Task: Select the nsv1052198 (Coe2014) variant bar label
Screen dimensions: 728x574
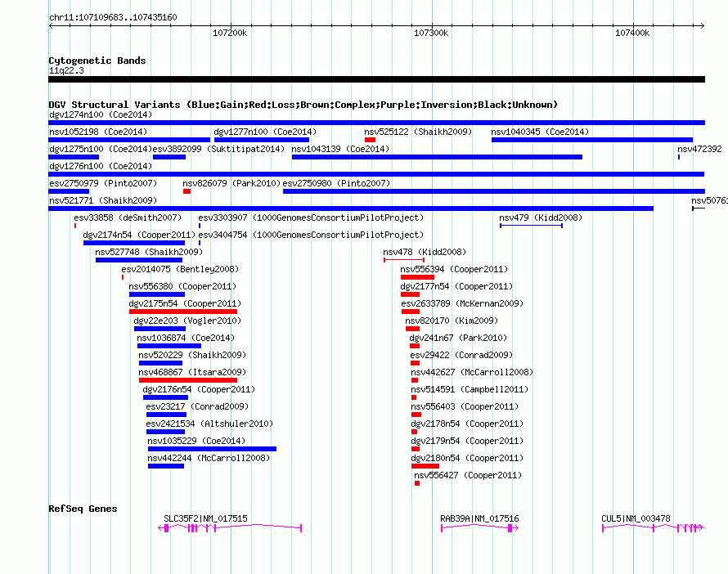Action: tap(98, 132)
